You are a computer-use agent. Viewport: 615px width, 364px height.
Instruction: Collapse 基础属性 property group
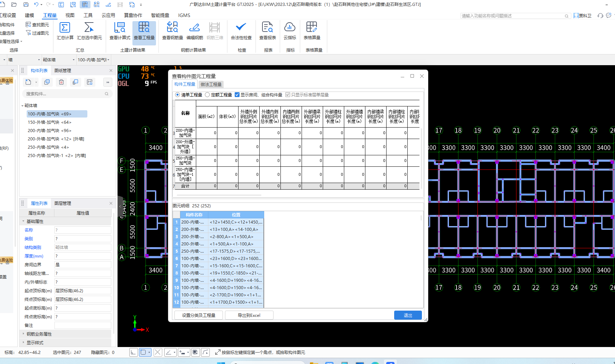point(24,221)
